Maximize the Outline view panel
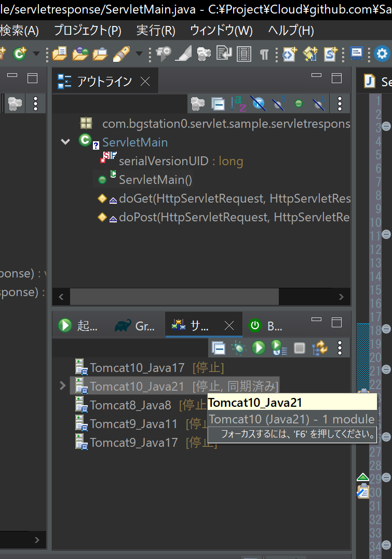 (337, 78)
